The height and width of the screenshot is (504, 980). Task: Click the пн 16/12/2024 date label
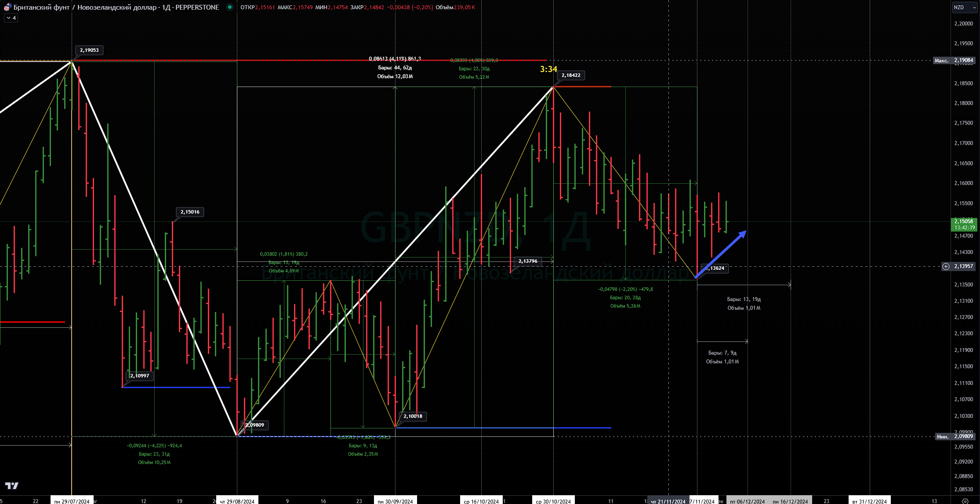[791, 501]
